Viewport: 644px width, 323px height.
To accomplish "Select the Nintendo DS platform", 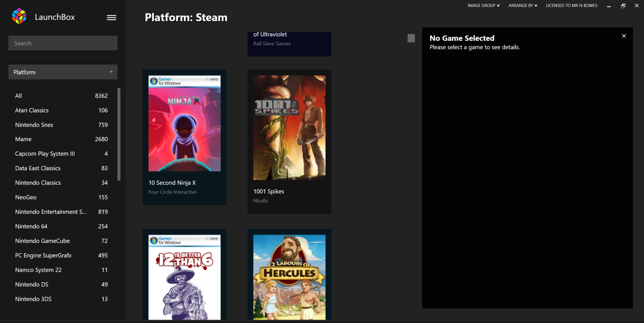I will point(61,284).
